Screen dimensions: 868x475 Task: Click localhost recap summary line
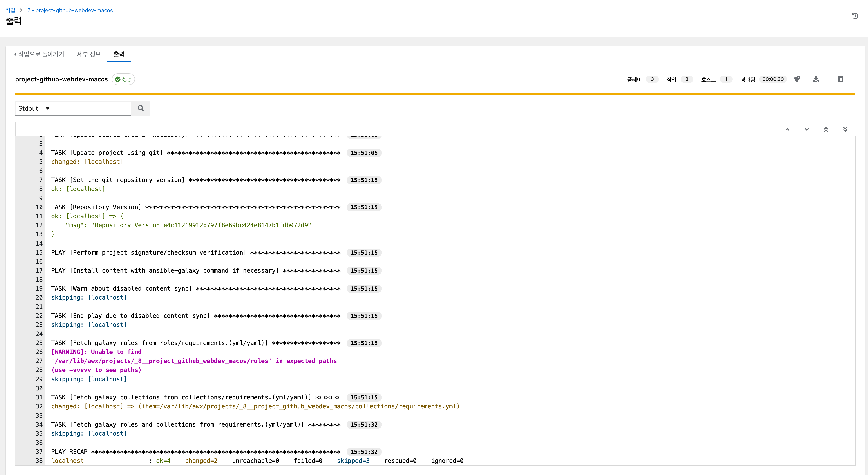(257, 461)
